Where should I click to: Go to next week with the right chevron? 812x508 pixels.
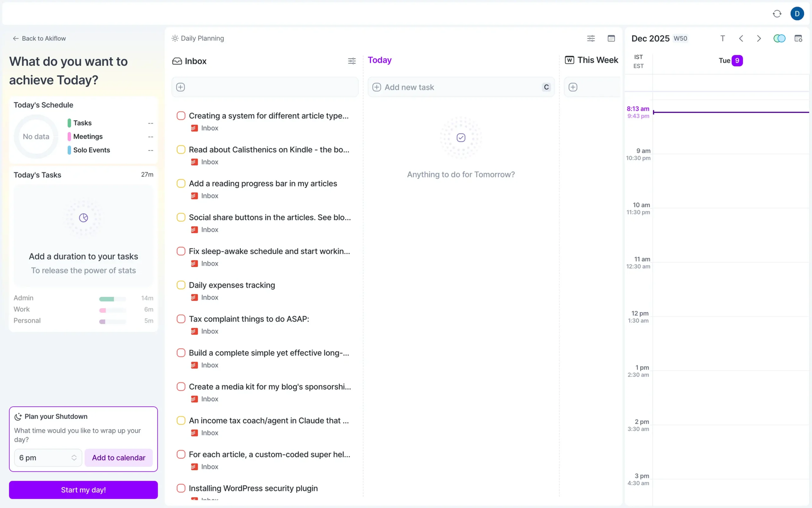(x=758, y=38)
